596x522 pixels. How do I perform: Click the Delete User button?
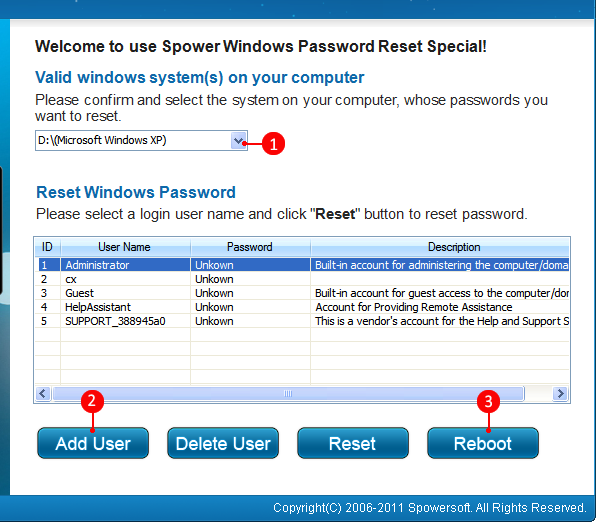pyautogui.click(x=223, y=443)
